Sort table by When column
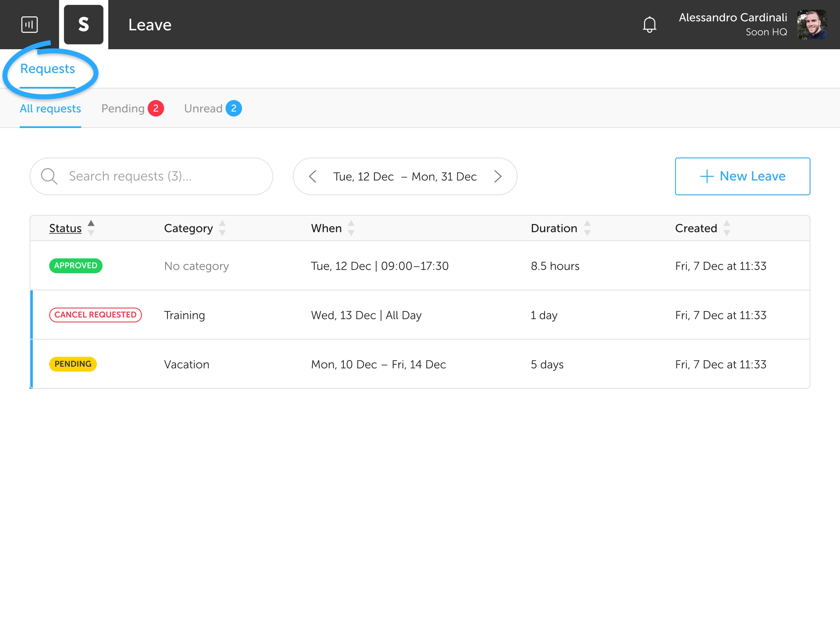The width and height of the screenshot is (840, 630). click(326, 228)
